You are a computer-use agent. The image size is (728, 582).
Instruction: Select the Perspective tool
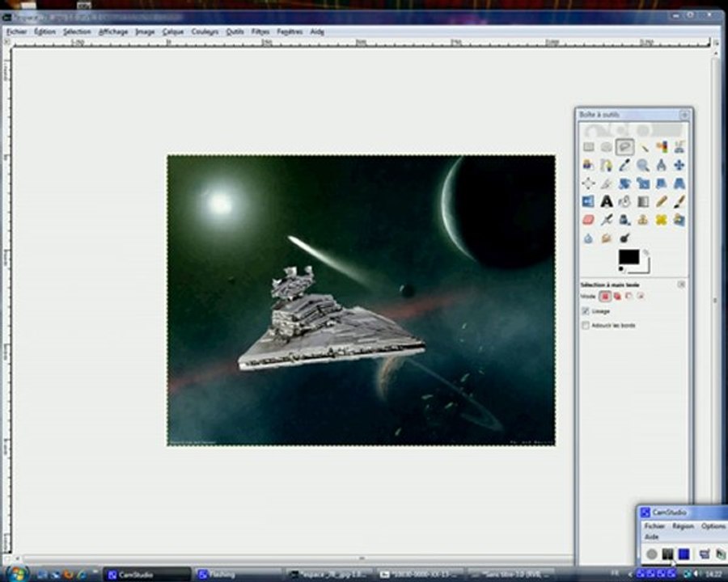[679, 183]
